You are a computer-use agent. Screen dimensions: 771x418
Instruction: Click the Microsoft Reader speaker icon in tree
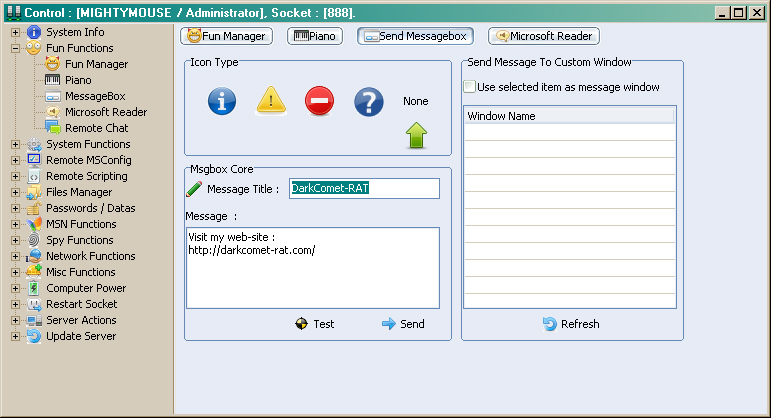click(x=53, y=112)
